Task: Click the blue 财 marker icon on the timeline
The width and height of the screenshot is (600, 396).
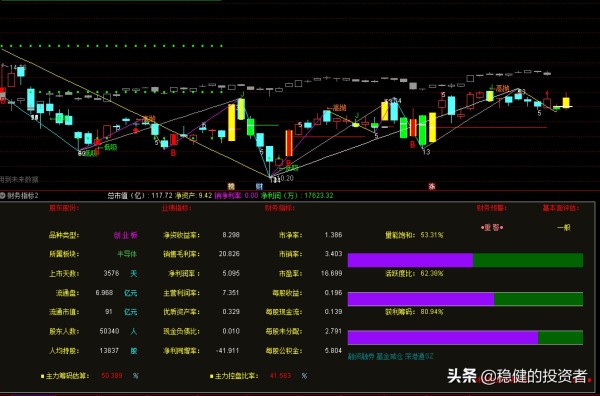Action: tap(259, 186)
